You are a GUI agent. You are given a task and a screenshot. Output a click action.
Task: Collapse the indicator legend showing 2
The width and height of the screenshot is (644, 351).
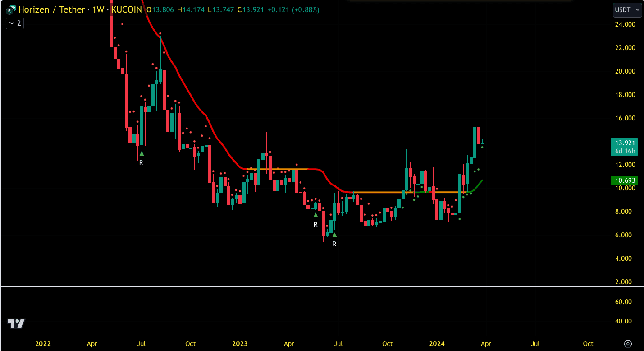[15, 23]
